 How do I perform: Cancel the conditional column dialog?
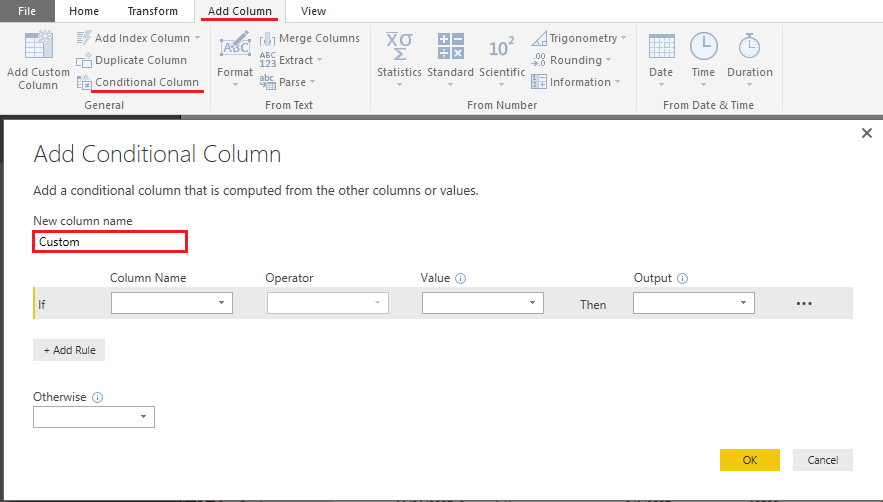[823, 460]
